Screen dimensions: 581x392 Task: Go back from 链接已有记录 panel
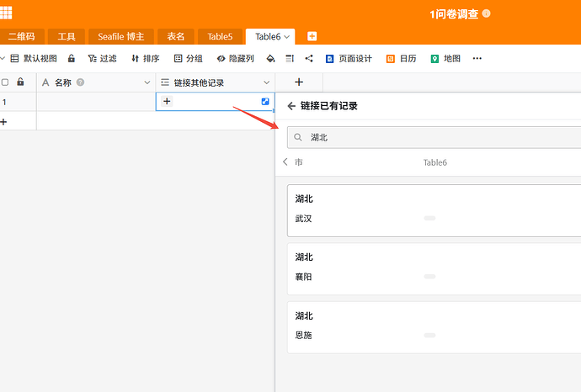pos(291,106)
